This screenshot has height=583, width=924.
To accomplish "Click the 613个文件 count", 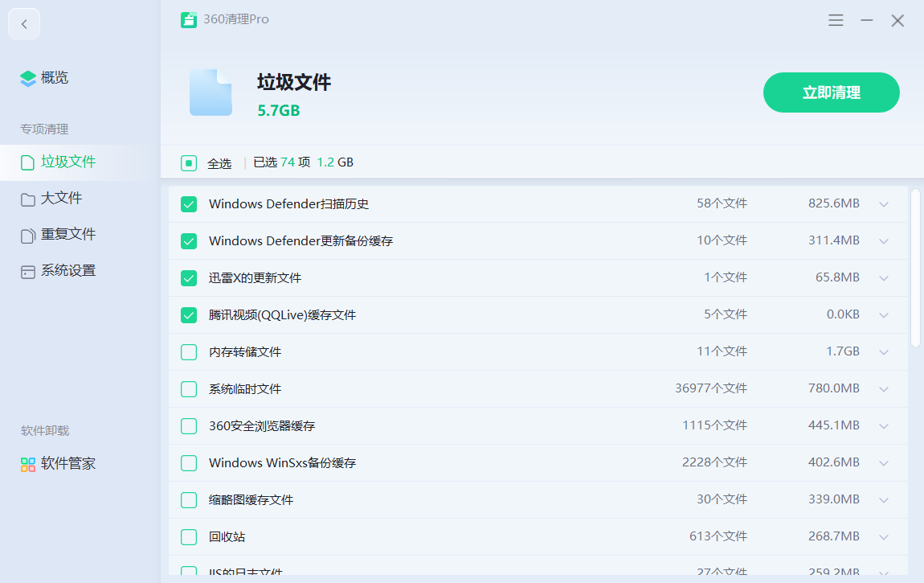I will coord(718,536).
